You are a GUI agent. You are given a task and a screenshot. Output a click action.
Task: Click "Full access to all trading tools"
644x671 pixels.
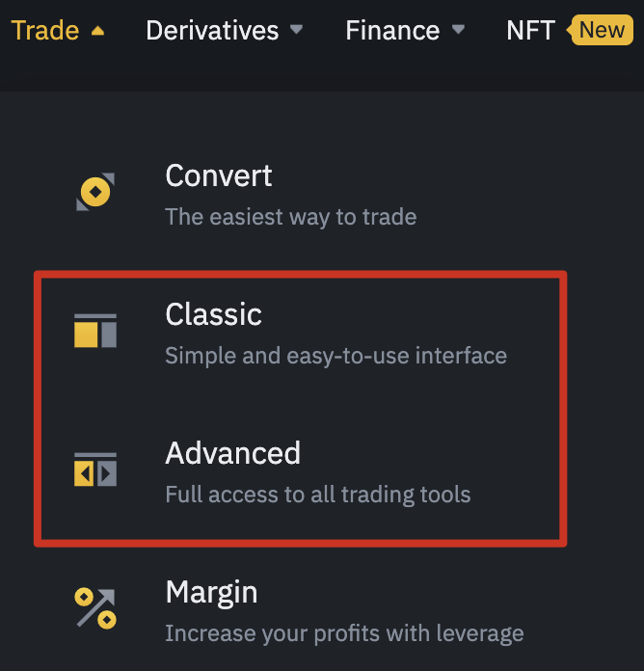pos(318,495)
